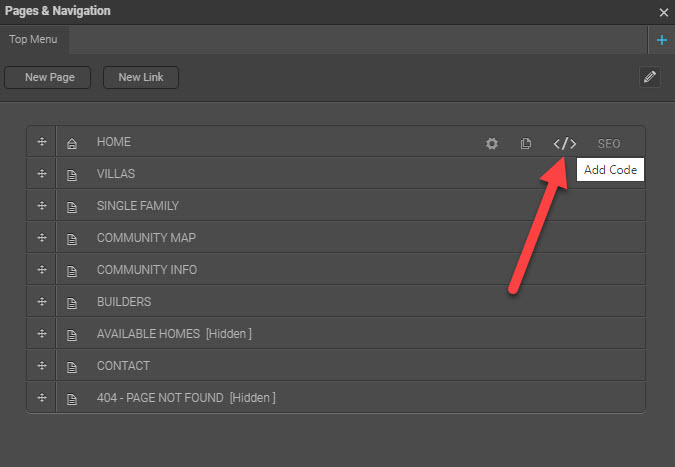Click the pencil edit icon
This screenshot has width=675, height=467.
tap(650, 77)
